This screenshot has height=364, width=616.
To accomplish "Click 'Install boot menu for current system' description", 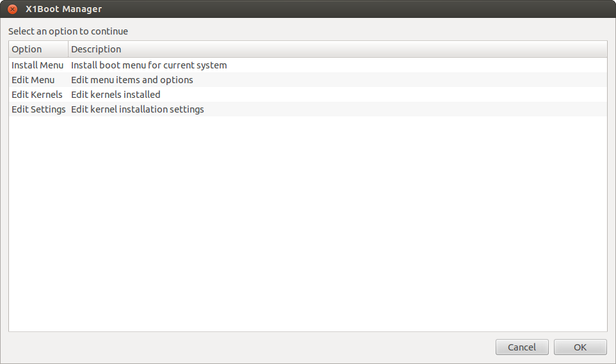I will (149, 65).
